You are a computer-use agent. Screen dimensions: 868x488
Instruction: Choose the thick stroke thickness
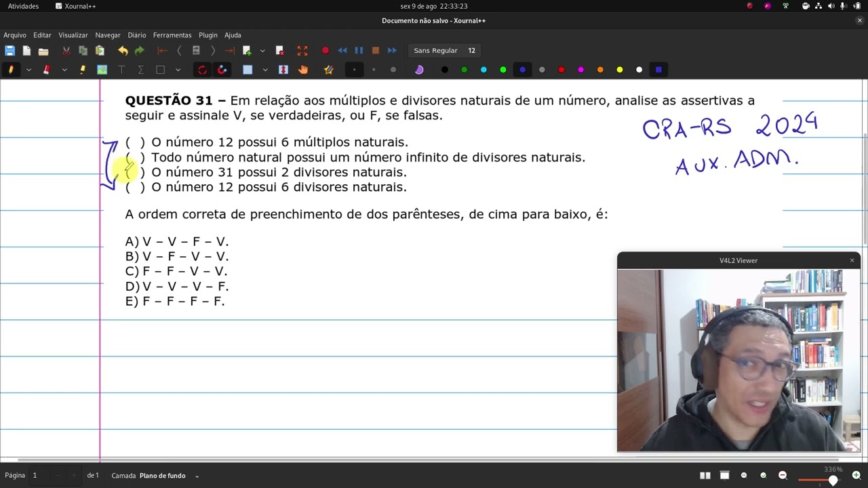coord(393,70)
